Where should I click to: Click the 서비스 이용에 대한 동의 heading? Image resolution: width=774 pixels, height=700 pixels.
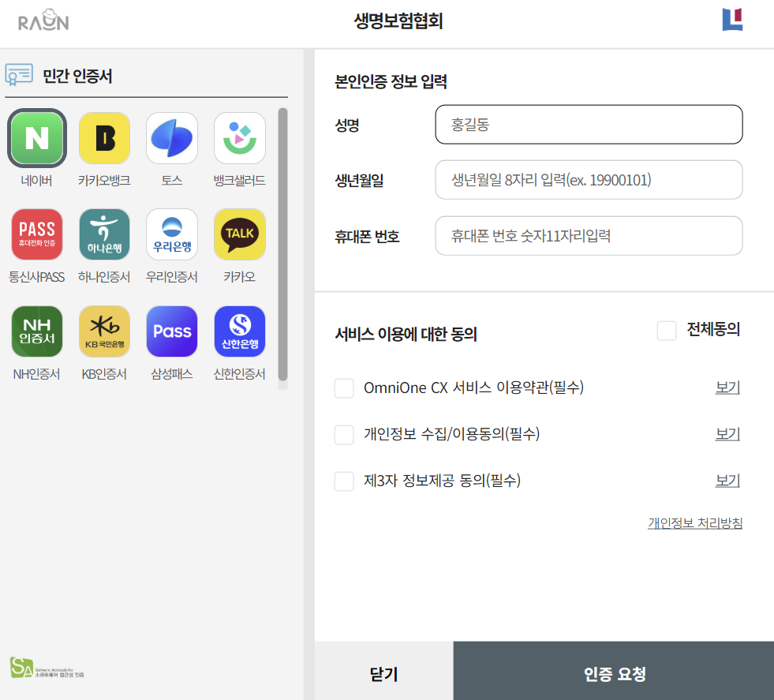click(406, 334)
